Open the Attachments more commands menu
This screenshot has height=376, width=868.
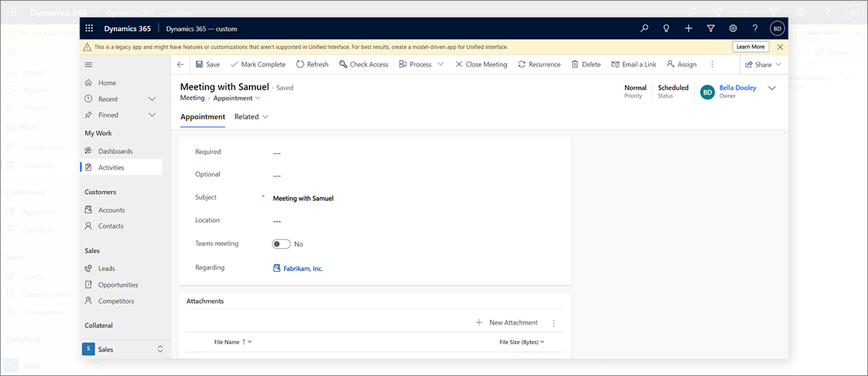[554, 323]
